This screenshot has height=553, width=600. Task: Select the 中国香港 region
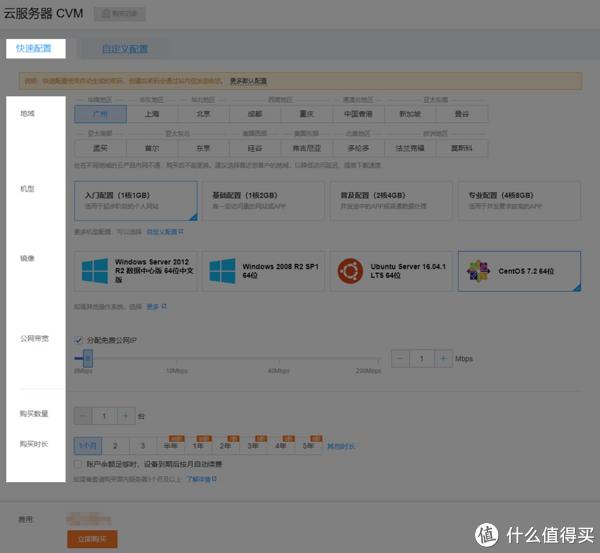pyautogui.click(x=359, y=114)
